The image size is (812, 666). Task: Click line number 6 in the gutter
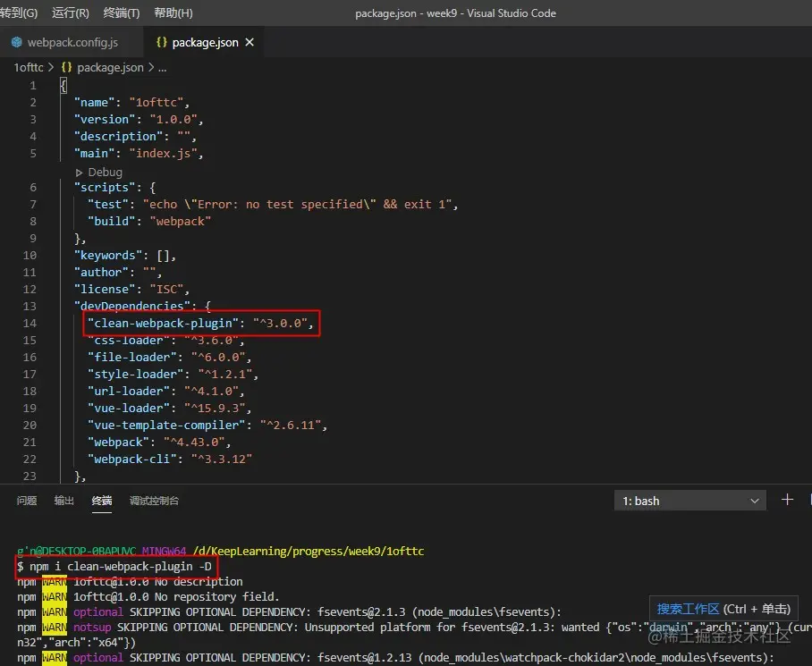(33, 188)
